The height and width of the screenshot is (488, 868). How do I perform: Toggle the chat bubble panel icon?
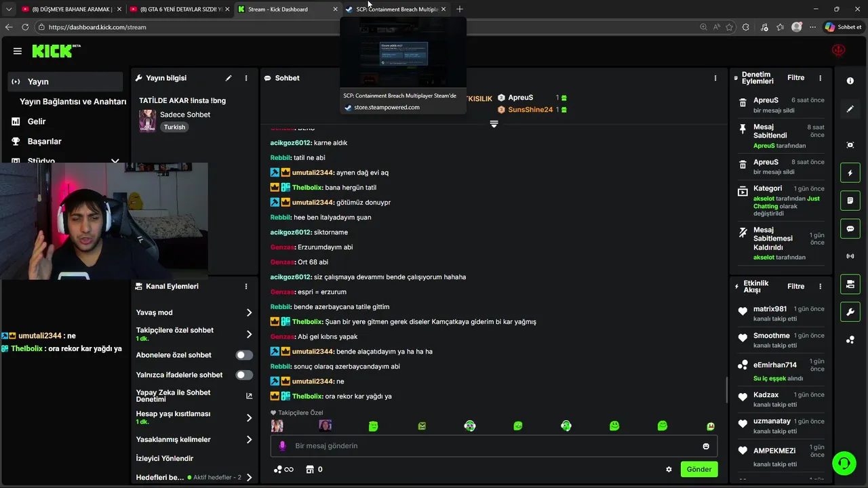tap(850, 228)
